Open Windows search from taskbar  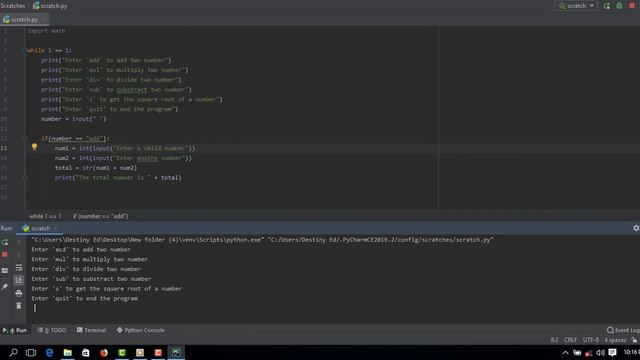(13, 352)
